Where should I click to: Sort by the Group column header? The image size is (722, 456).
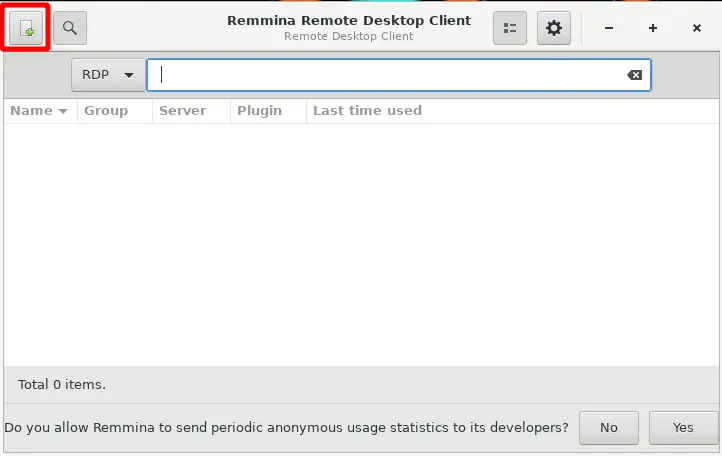click(106, 111)
